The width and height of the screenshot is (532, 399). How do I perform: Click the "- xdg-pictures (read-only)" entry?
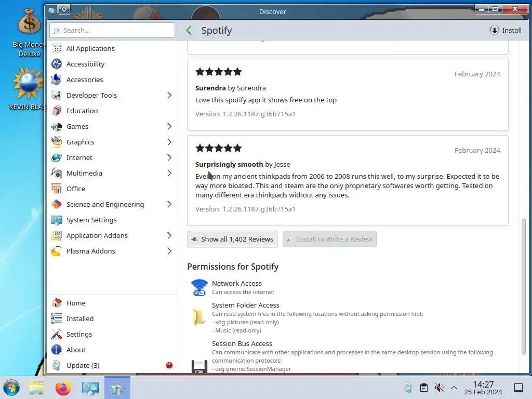click(245, 322)
